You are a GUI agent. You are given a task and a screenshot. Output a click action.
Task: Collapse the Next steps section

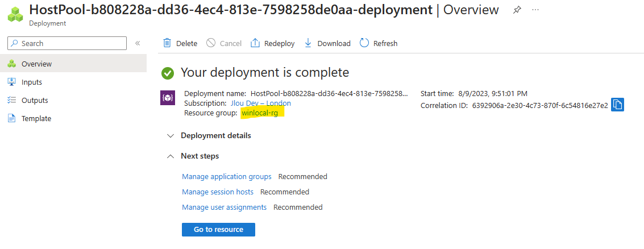pyautogui.click(x=193, y=156)
